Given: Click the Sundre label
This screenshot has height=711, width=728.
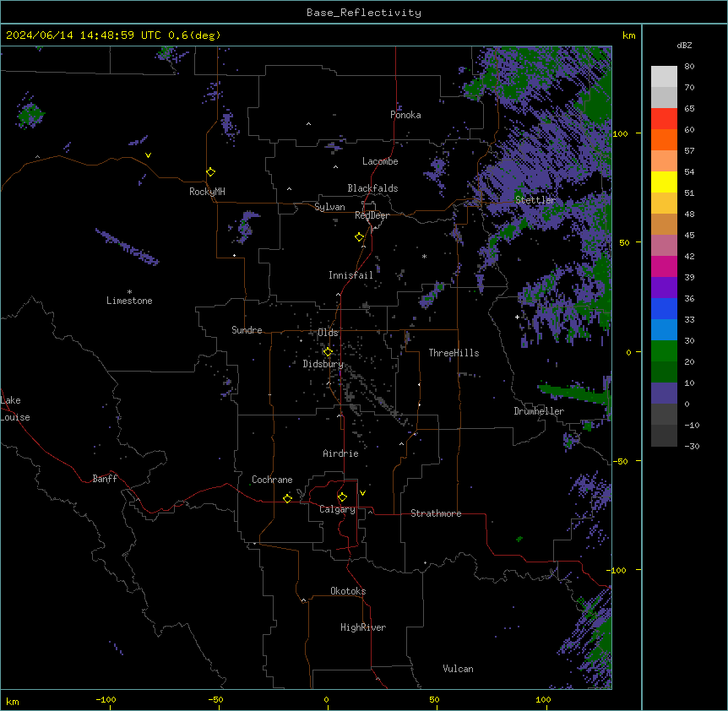Looking at the screenshot, I should coord(247,330).
